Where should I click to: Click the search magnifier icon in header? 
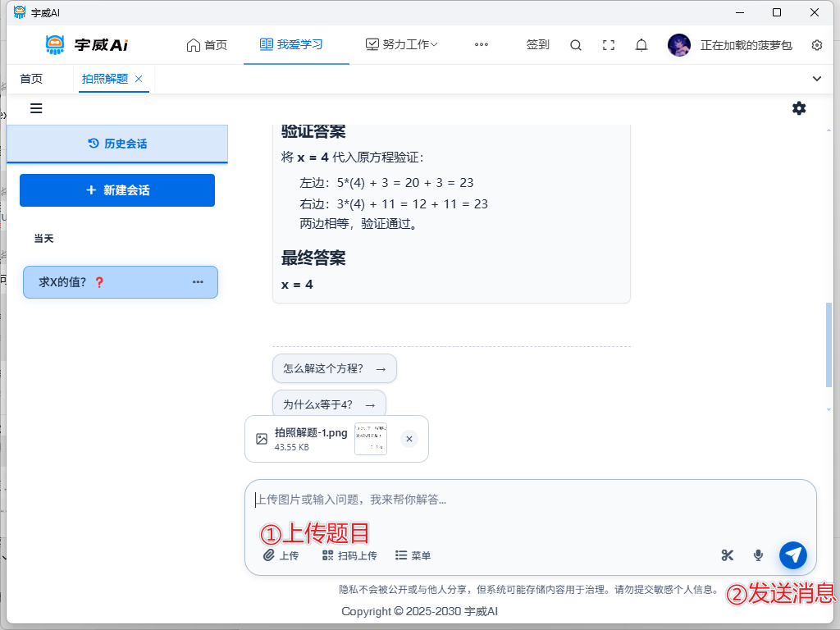click(576, 45)
